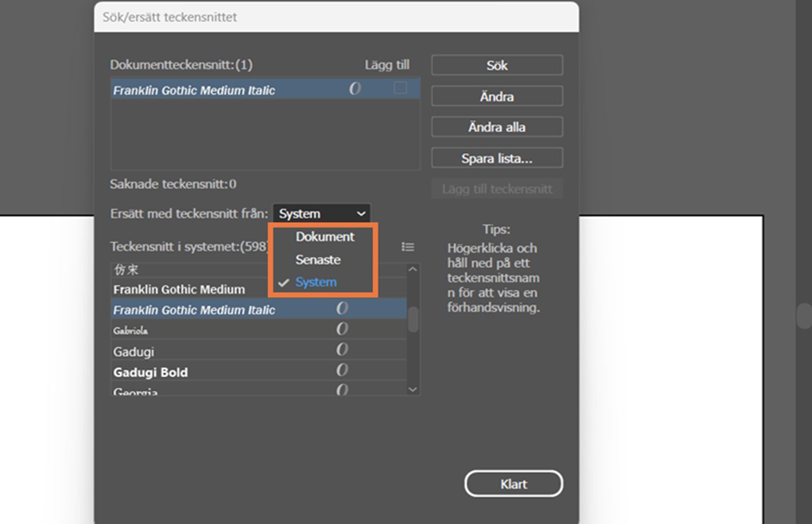This screenshot has height=524, width=812.
Task: Open the Ersätt med teckensnitt från dropdown
Action: [322, 214]
